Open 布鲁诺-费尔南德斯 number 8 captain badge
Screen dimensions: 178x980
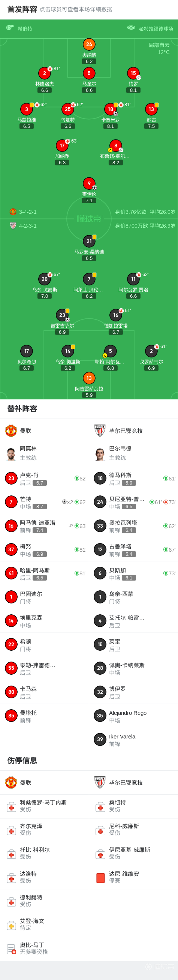116,145
